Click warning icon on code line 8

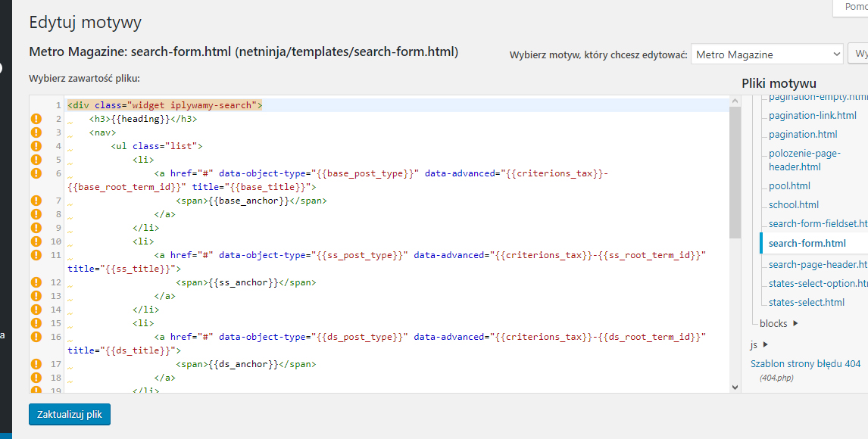click(36, 214)
